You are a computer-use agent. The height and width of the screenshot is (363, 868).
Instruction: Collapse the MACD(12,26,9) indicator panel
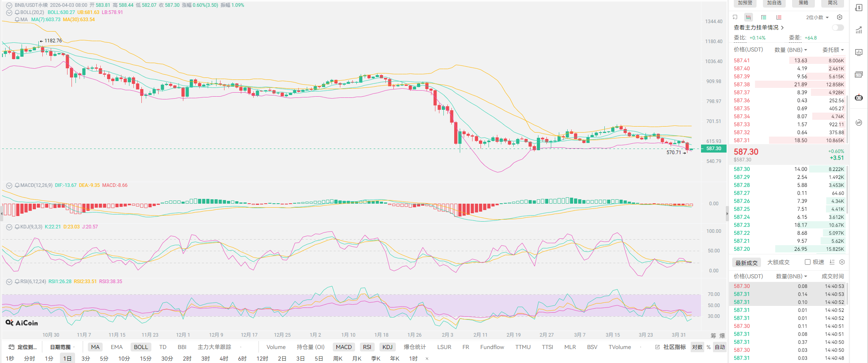[x=9, y=185]
